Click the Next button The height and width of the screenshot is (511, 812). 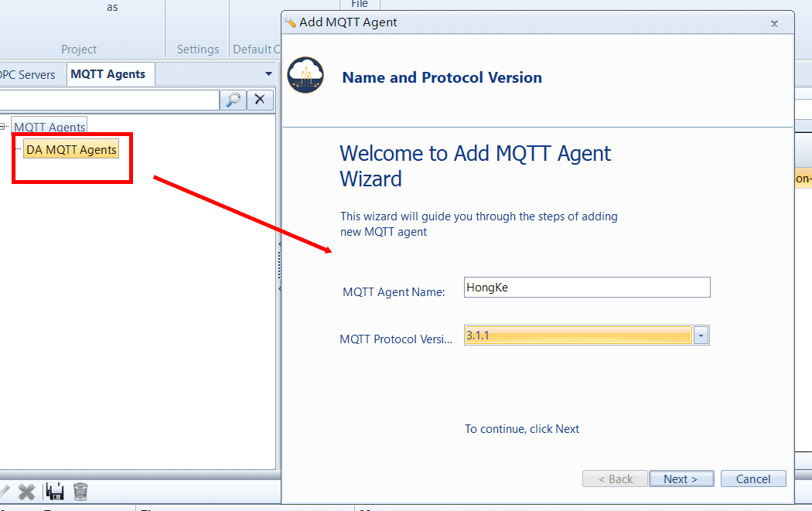coord(681,479)
